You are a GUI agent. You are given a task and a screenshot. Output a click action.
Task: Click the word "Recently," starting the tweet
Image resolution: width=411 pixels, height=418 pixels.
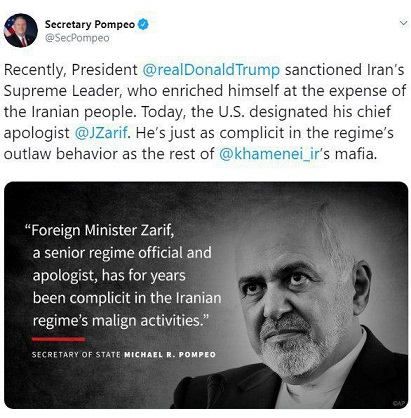click(35, 70)
